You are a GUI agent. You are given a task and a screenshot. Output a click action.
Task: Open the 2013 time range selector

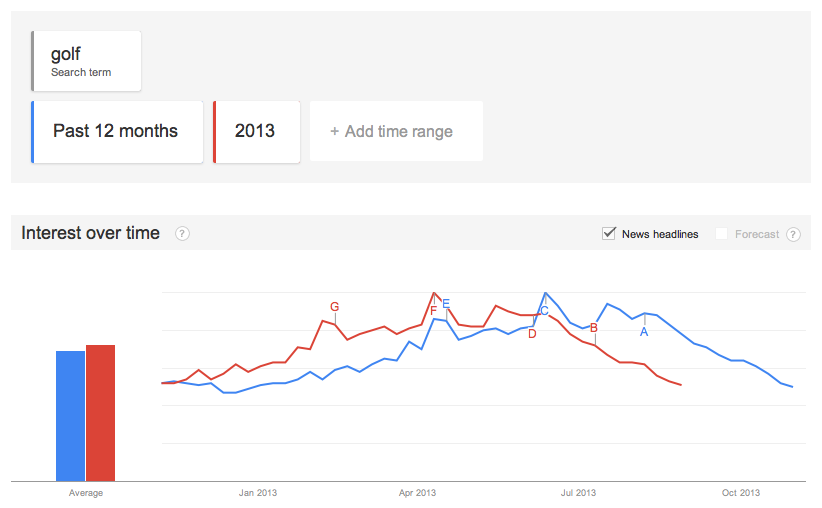point(256,131)
